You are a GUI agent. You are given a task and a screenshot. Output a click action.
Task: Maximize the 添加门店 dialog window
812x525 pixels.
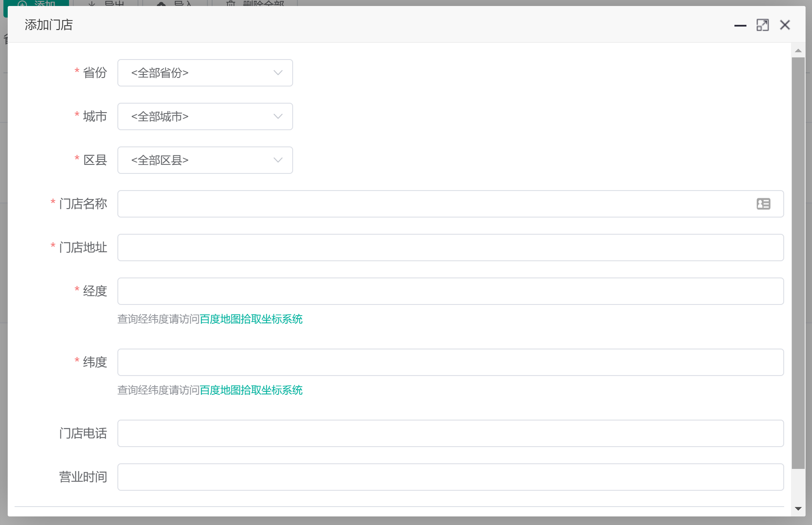click(762, 25)
